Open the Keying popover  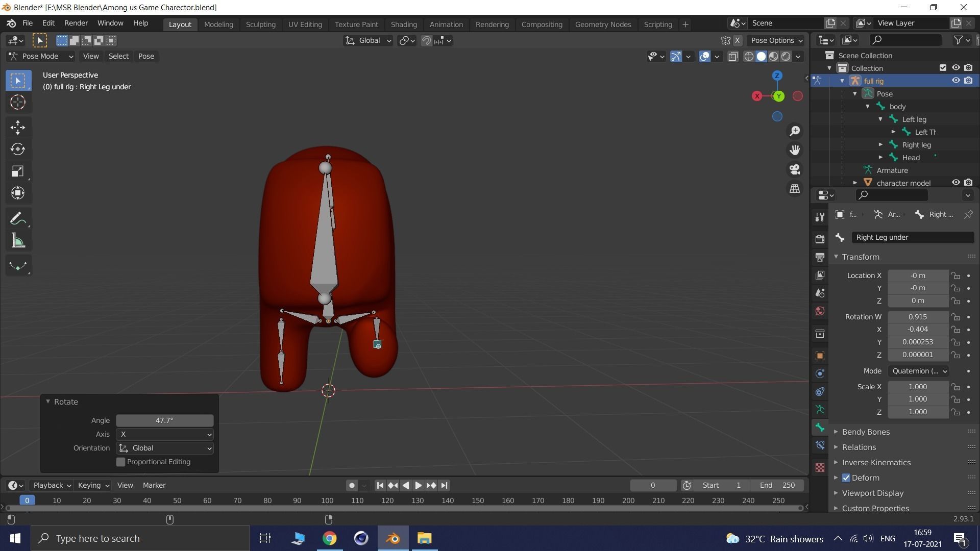pyautogui.click(x=93, y=486)
